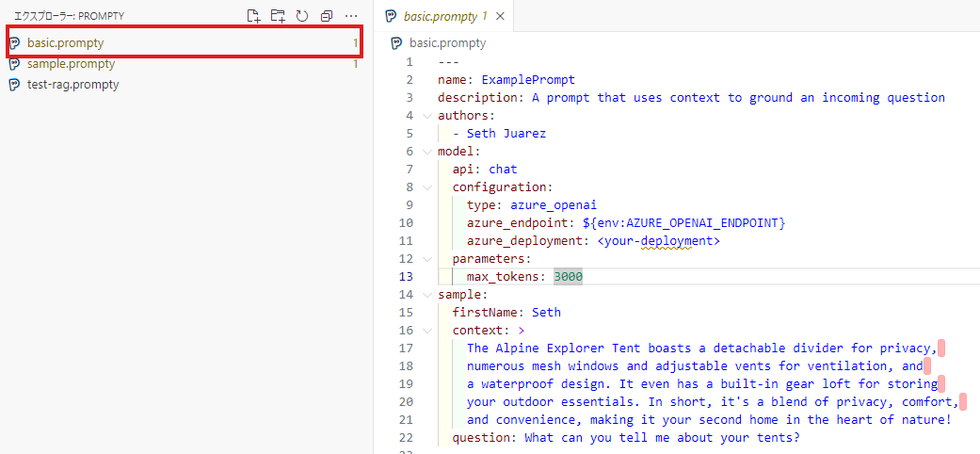Click the New File icon in Explorer
This screenshot has width=980, height=454.
point(253,16)
